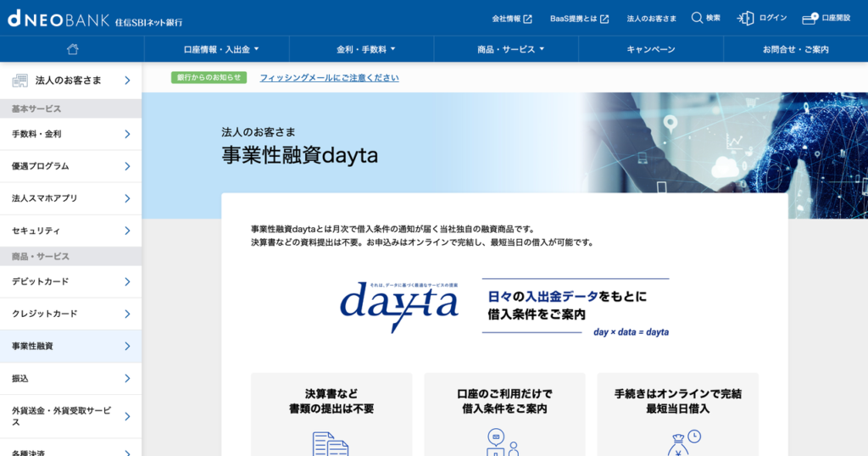Click 法人スマホアプリ sidebar label
Viewport: 868px width, 456px height.
45,198
